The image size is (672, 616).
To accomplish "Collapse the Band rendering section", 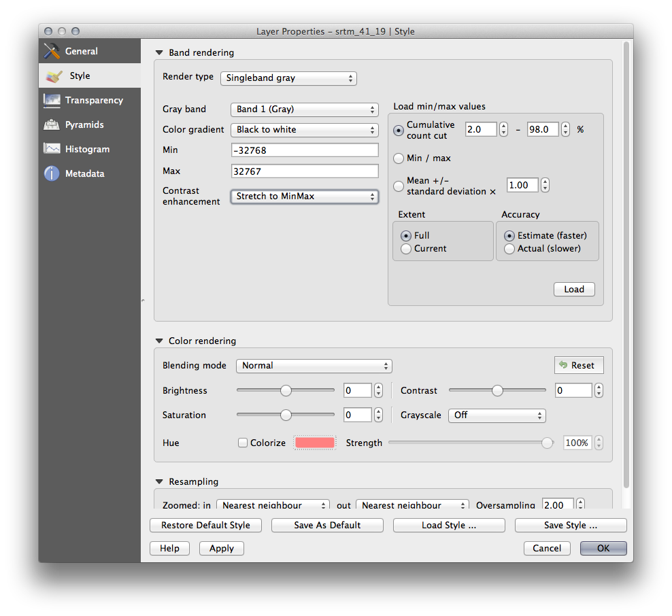I will point(159,52).
